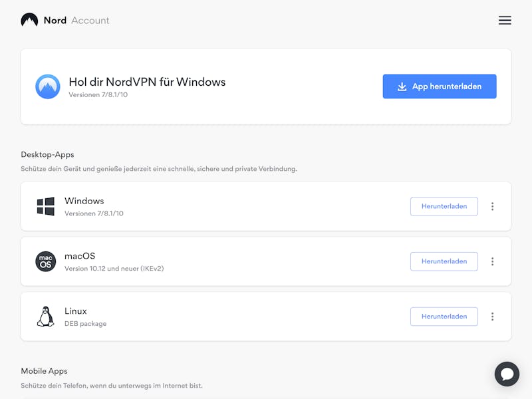
Task: Expand more options for Linux
Action: point(492,317)
